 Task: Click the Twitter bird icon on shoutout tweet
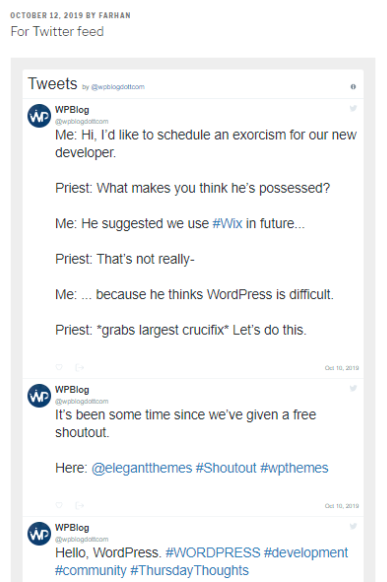click(x=353, y=388)
